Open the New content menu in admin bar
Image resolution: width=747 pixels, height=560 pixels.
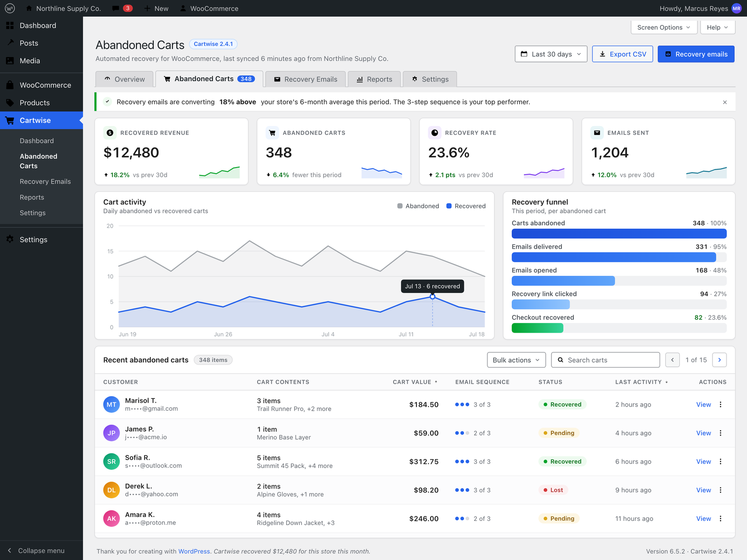[x=156, y=8]
